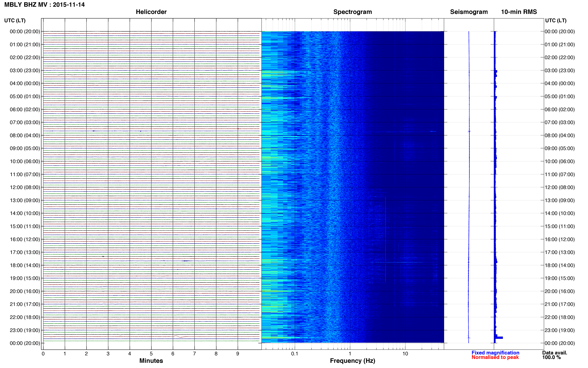This screenshot has width=588, height=368.
Task: Click 14:00 (10:00) on the Helicorder time axis
Action: 25,213
